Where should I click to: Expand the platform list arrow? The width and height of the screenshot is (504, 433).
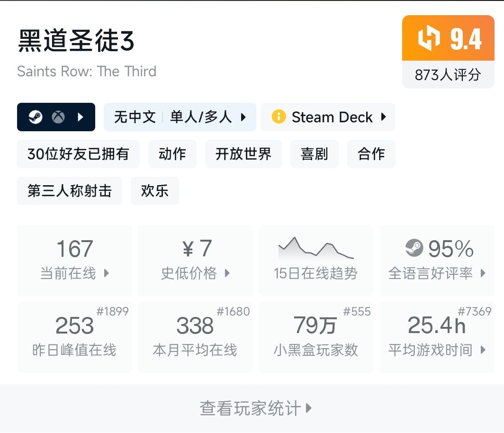pyautogui.click(x=81, y=117)
